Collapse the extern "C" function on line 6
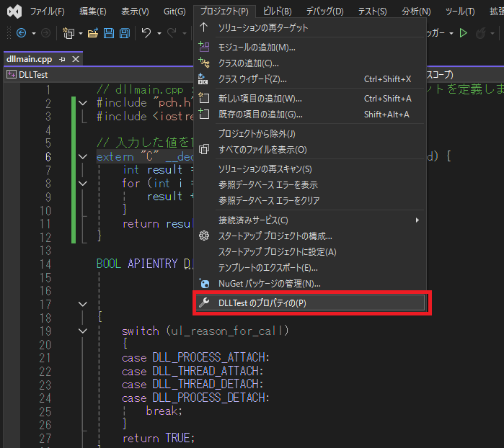 tap(83, 156)
